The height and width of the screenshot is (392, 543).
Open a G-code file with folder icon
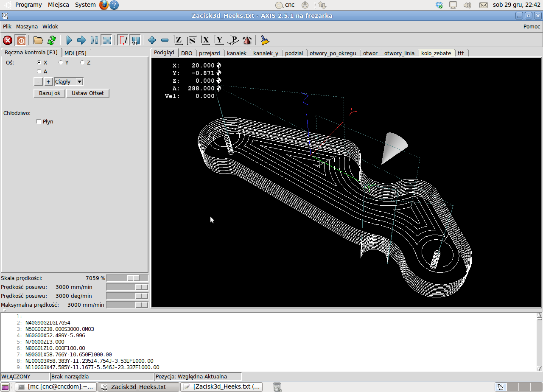tap(38, 40)
